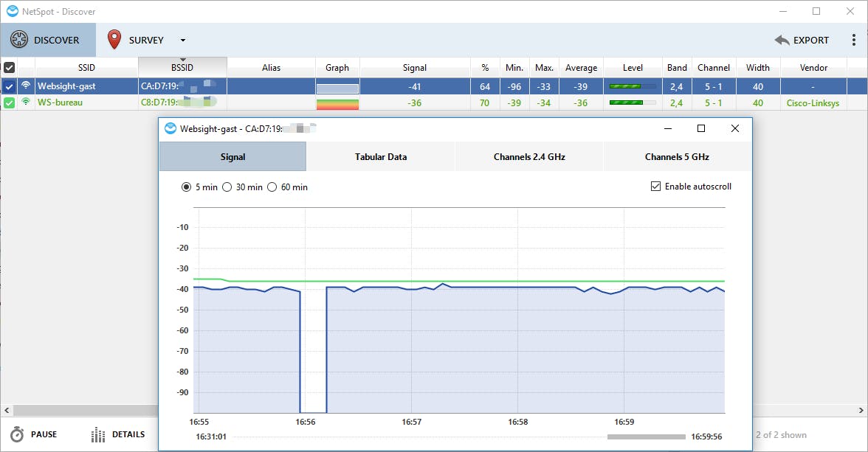Click the Pause stopwatch icon

(17, 435)
